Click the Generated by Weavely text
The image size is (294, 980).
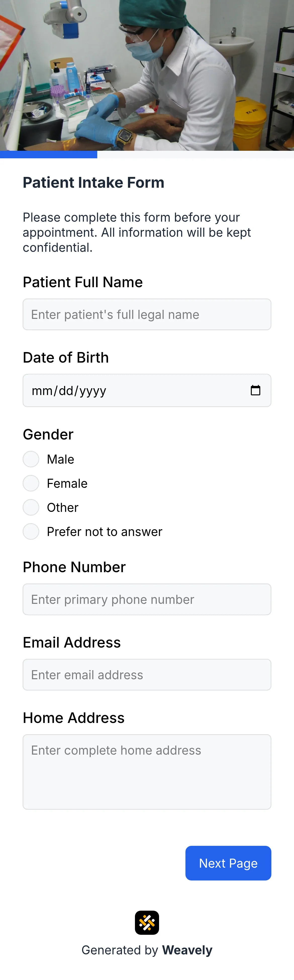(147, 950)
